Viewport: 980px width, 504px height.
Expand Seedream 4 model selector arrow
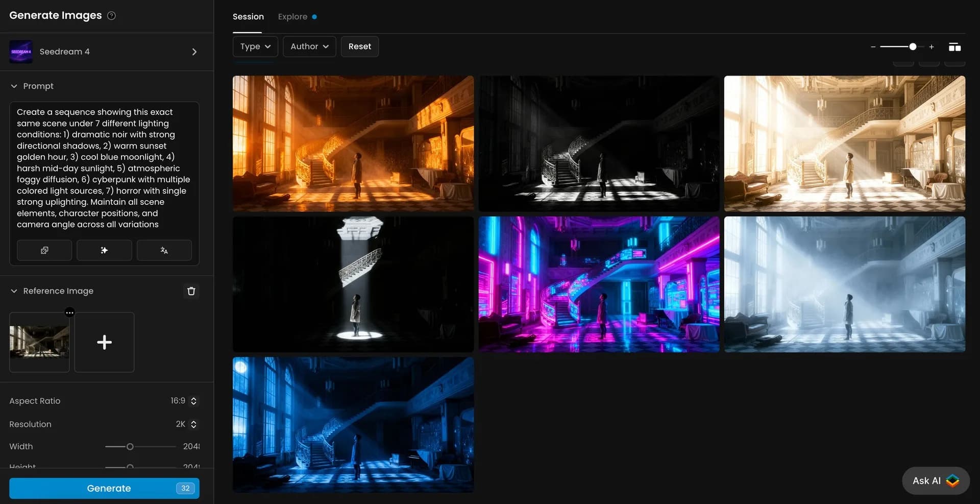194,52
